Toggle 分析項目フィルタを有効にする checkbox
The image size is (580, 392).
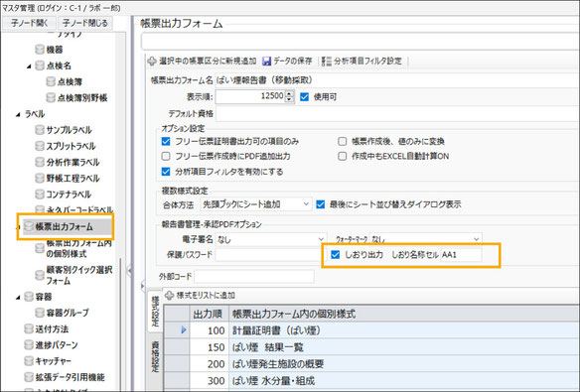pos(166,172)
